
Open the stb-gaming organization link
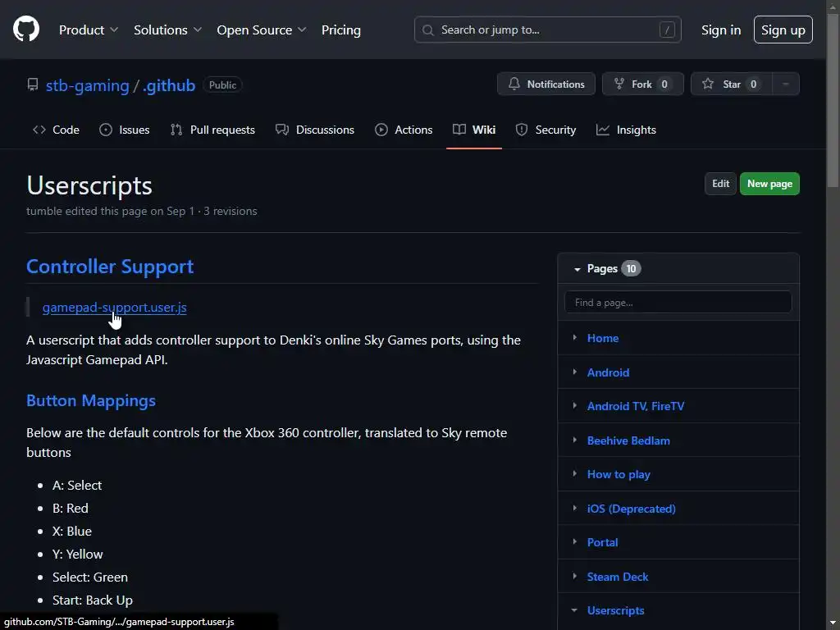click(x=87, y=85)
